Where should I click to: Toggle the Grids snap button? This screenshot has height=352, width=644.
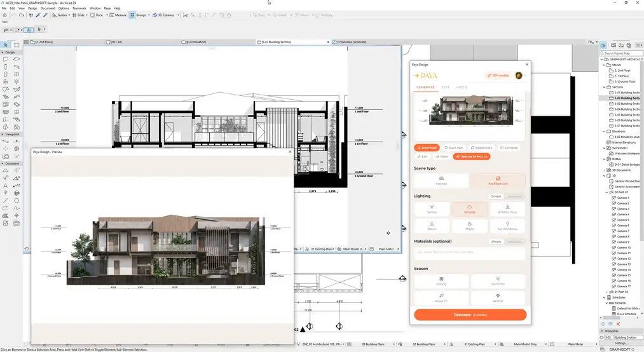point(78,15)
